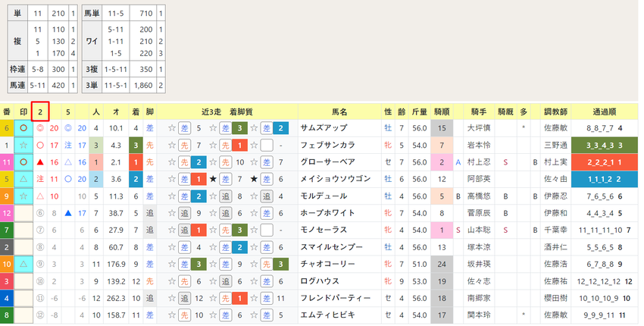
Task: Click the 馬連 payout value 420
Action: [x=58, y=86]
